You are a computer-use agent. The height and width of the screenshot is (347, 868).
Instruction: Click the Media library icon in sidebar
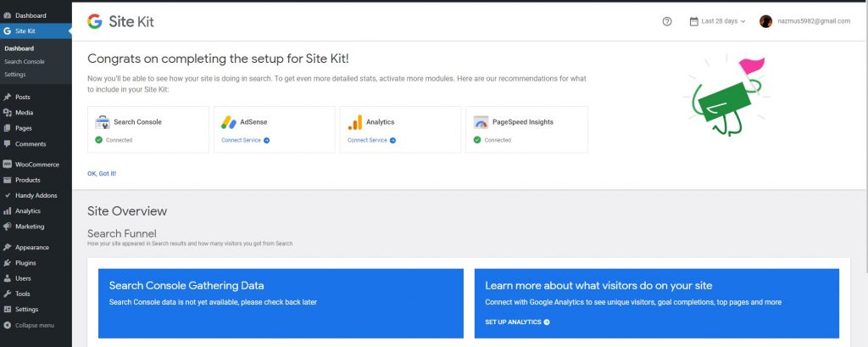[8, 112]
